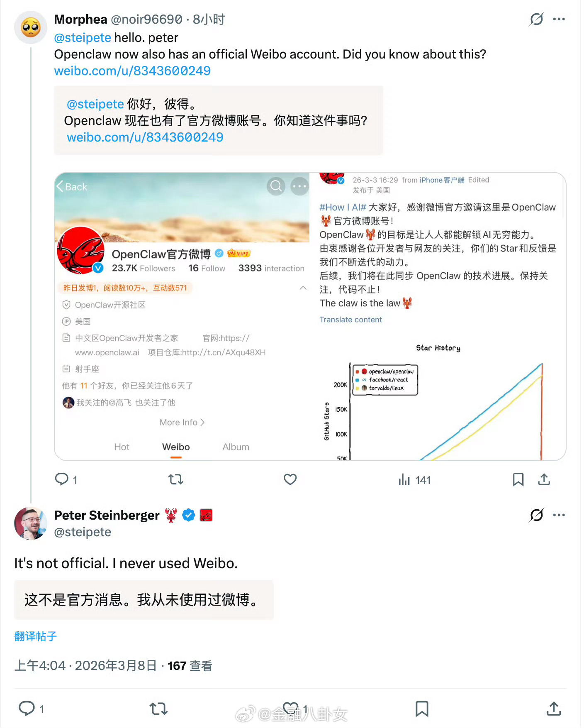Repost Morphea's post with the retweet icon
This screenshot has height=728, width=584.
coord(176,480)
